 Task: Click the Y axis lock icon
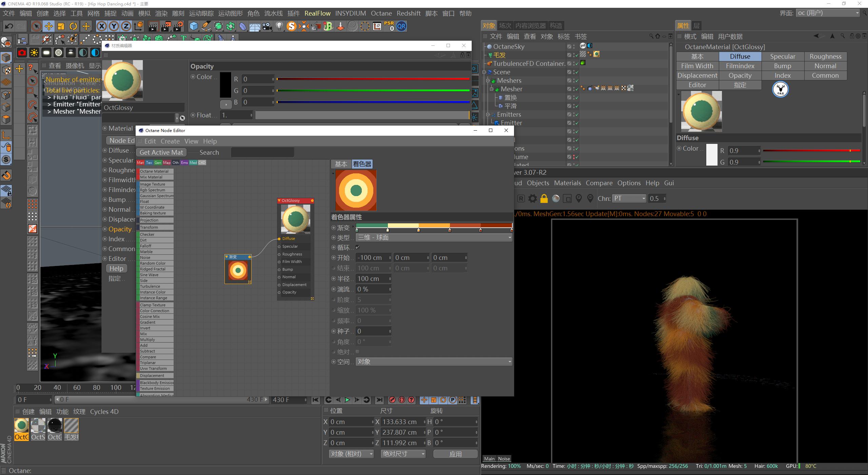[114, 26]
